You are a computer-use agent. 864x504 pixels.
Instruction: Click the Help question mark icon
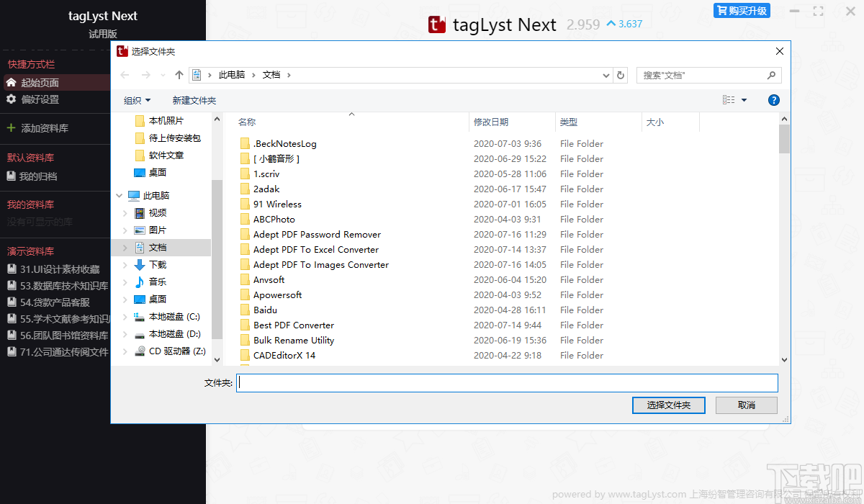click(773, 100)
